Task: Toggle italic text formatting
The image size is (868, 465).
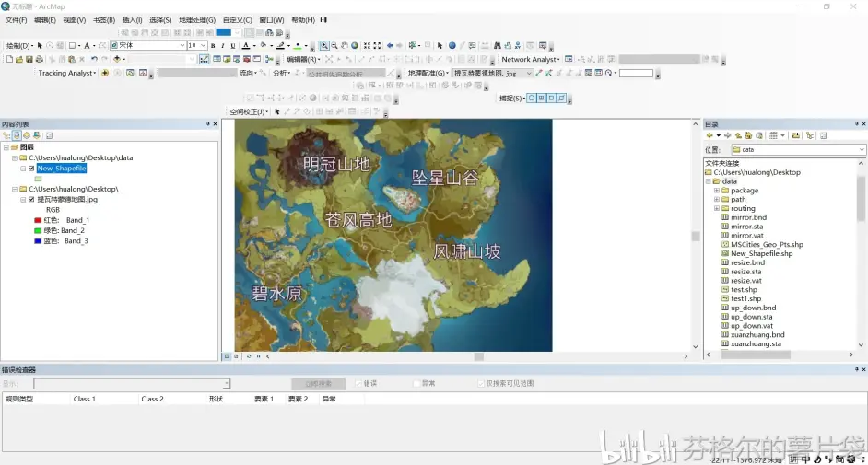Action: click(223, 45)
